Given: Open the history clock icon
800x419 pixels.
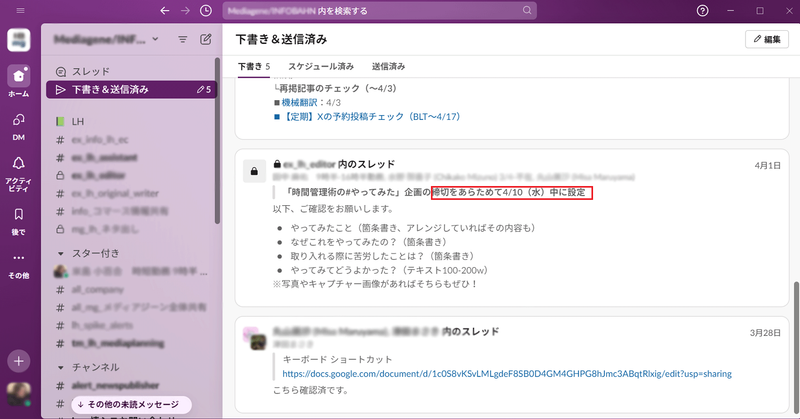Looking at the screenshot, I should click(x=206, y=11).
